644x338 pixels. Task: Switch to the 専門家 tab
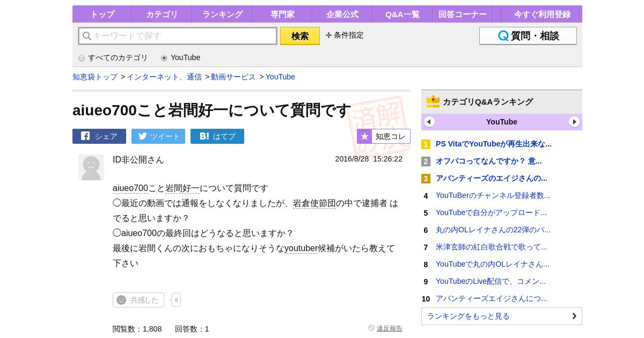282,14
